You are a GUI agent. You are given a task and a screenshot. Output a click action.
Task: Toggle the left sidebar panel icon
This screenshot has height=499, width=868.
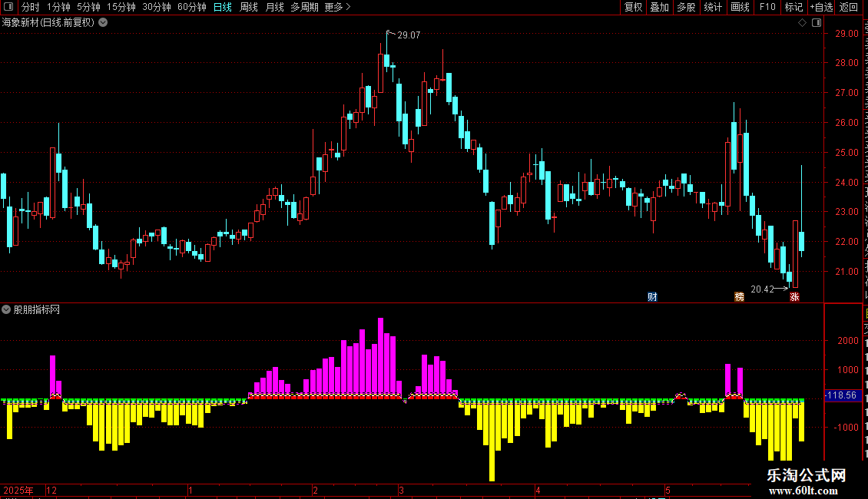pos(8,7)
